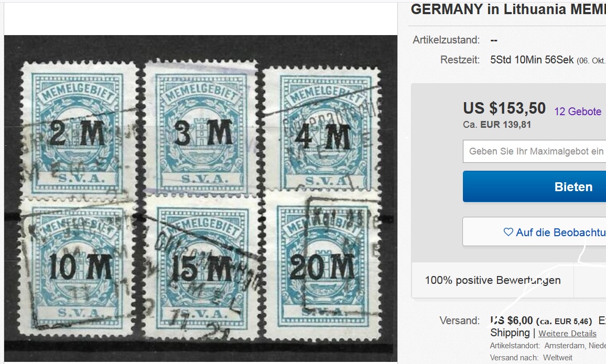Click the Artikelstandort Amsterdam location text

pos(548,346)
